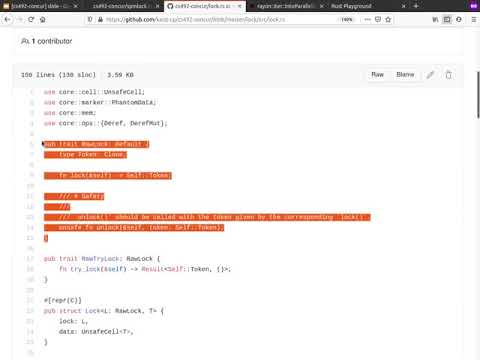This screenshot has width=480, height=360.
Task: Click the 1 contributor text
Action: point(52,41)
